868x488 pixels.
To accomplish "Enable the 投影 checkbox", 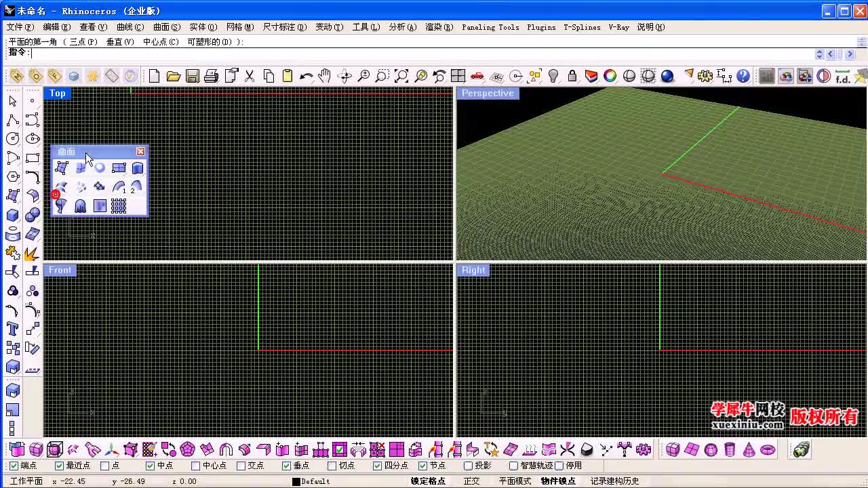I will point(468,466).
